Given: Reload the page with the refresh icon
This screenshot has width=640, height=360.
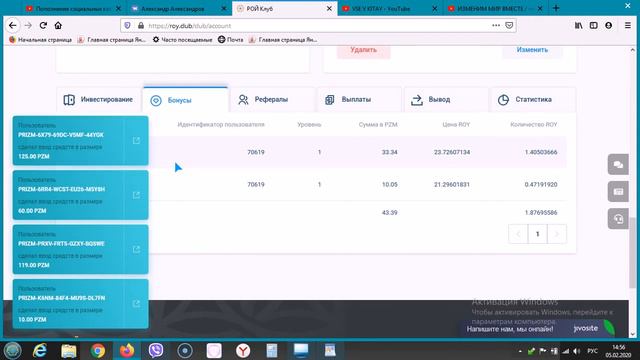Looking at the screenshot, I should [x=43, y=25].
